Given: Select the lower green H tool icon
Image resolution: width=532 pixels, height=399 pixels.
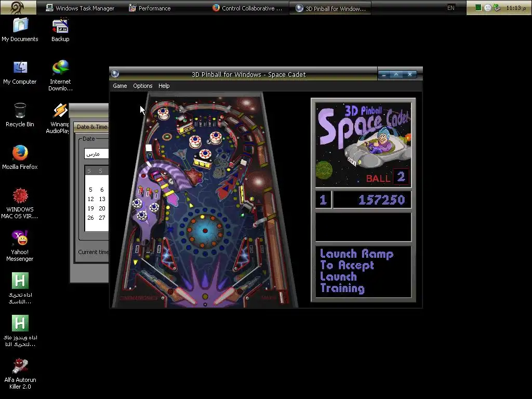Looking at the screenshot, I should tap(20, 331).
